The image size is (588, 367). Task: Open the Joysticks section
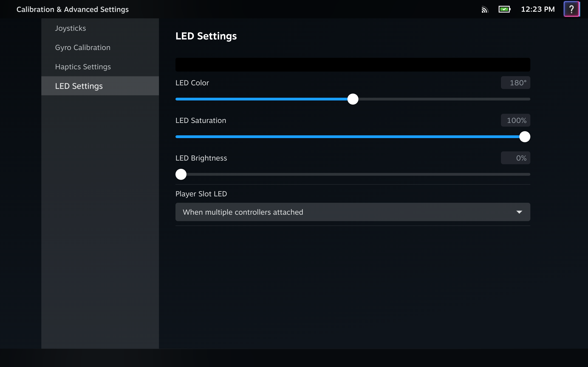click(x=71, y=28)
